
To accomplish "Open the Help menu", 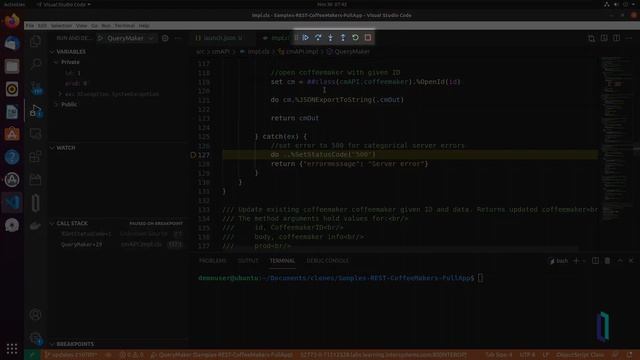I will pyautogui.click(x=144, y=25).
